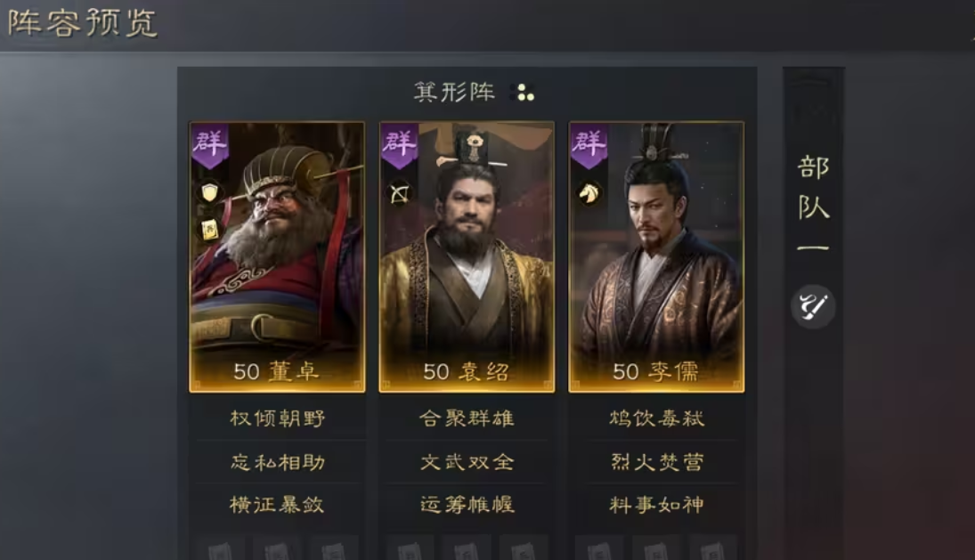Click the shield troop icon on 董卓's card
This screenshot has height=560, width=975.
[x=210, y=193]
